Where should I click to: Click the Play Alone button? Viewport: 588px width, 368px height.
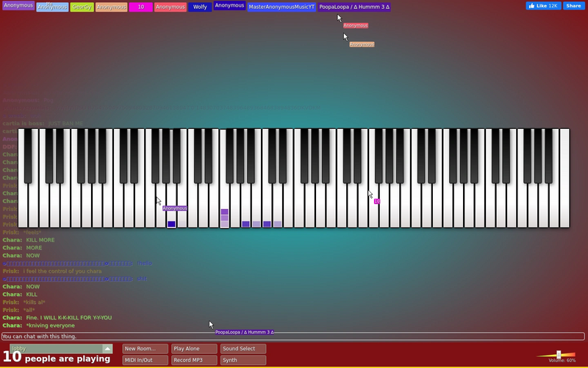194,349
